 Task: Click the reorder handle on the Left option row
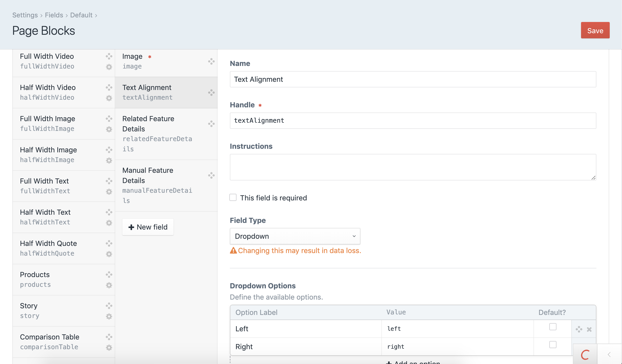(578, 329)
